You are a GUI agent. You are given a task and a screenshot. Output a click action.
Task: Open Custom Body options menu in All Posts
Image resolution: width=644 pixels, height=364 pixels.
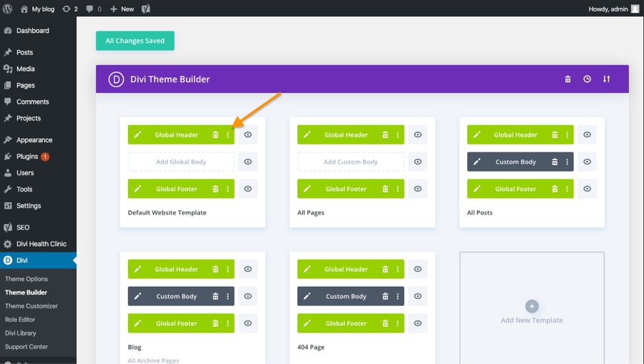point(567,162)
